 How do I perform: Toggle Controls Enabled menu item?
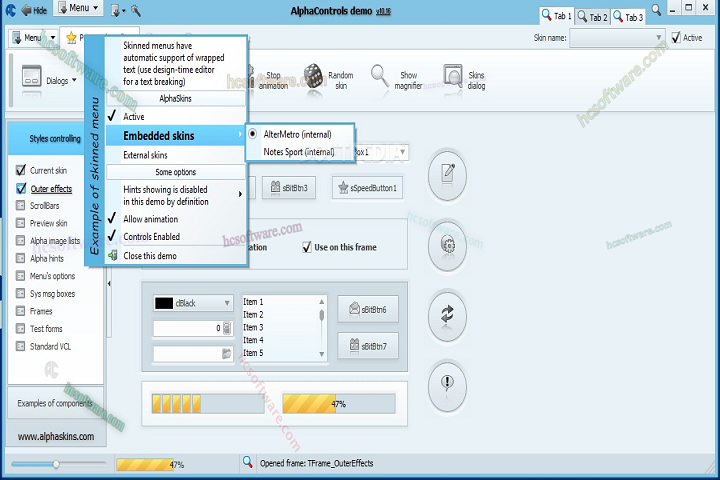click(176, 237)
